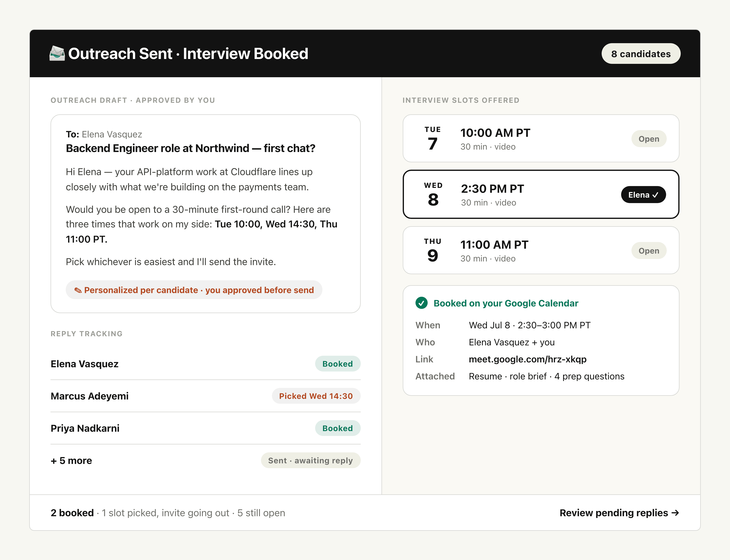The width and height of the screenshot is (730, 560).
Task: Click the Outreach Draft · Approved by You label
Action: 133,100
